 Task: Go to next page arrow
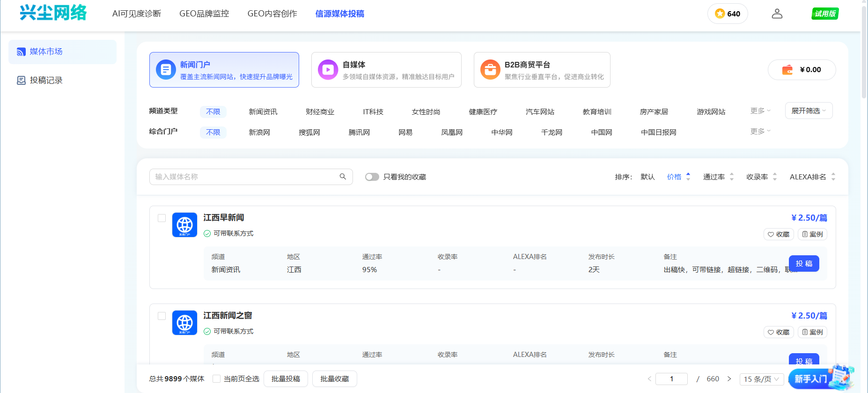tap(729, 379)
